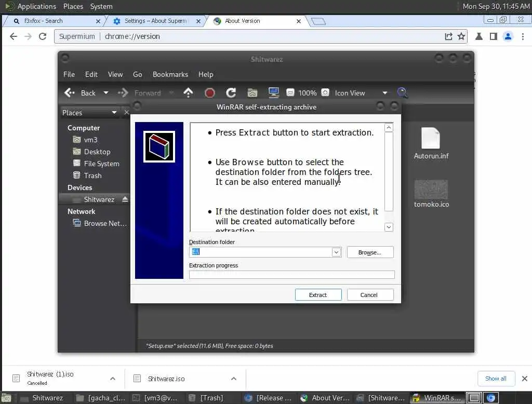Open the Go menu in file manager
This screenshot has height=404, width=532.
[137, 74]
